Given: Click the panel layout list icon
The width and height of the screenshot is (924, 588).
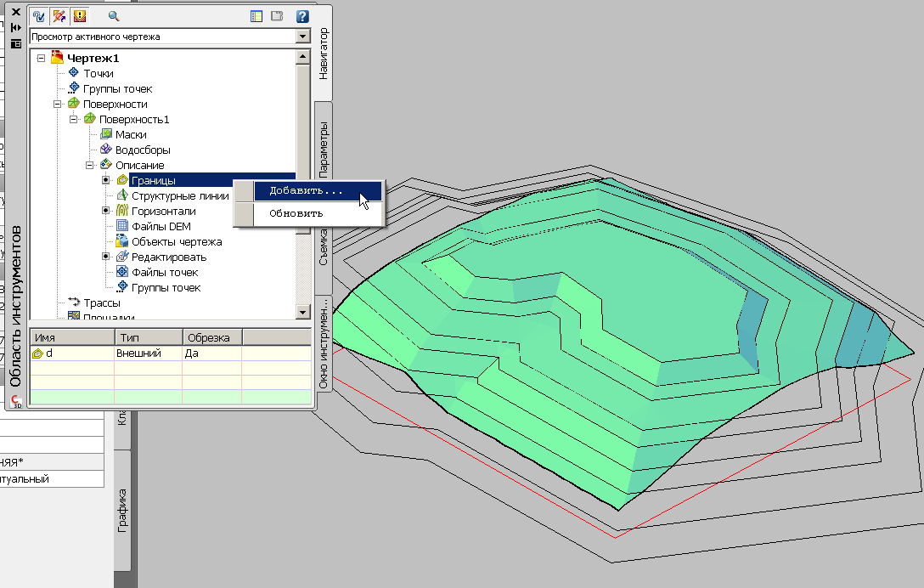Looking at the screenshot, I should tap(256, 16).
